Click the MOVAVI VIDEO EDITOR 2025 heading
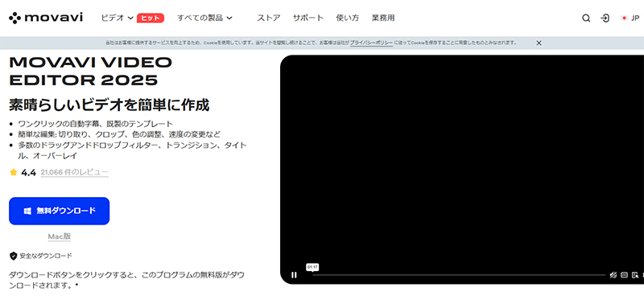644x304 pixels. click(x=90, y=71)
